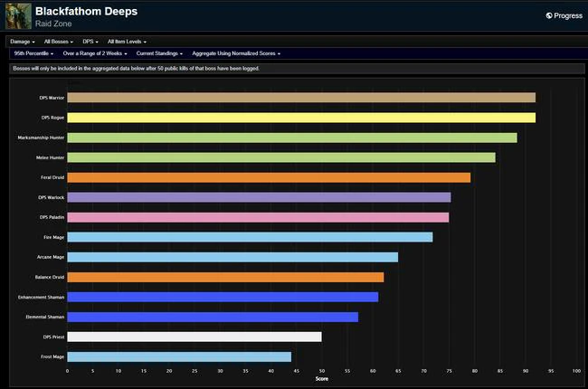588x389 pixels.
Task: Click the DPS Paladin pink bar
Action: click(x=258, y=217)
